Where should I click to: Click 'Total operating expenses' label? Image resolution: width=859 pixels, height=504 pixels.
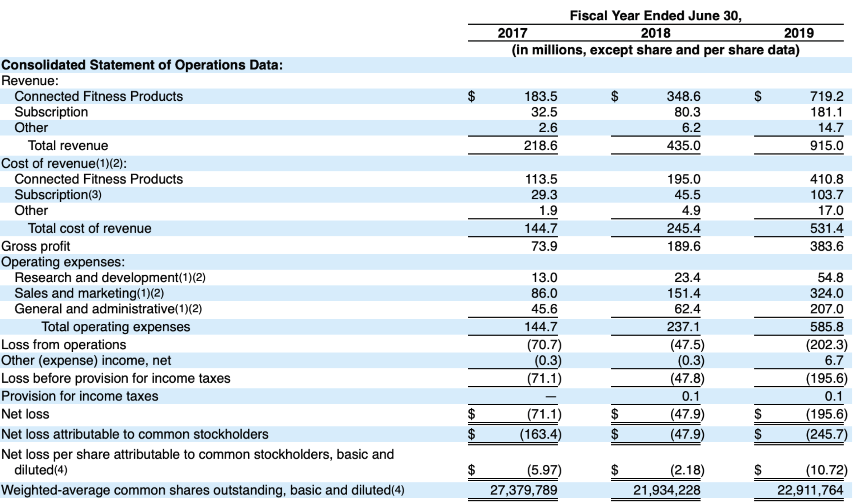116,327
